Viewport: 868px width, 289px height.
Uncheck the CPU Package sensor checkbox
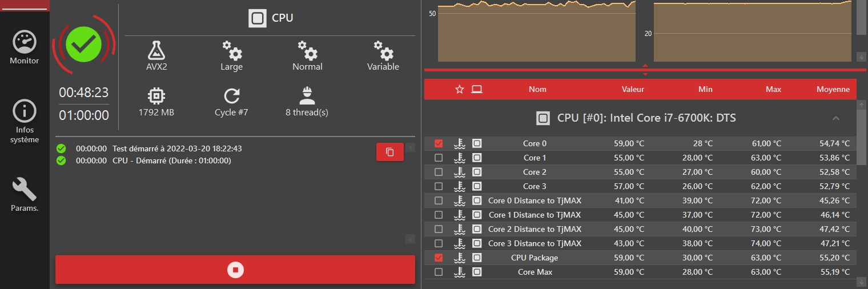(439, 258)
